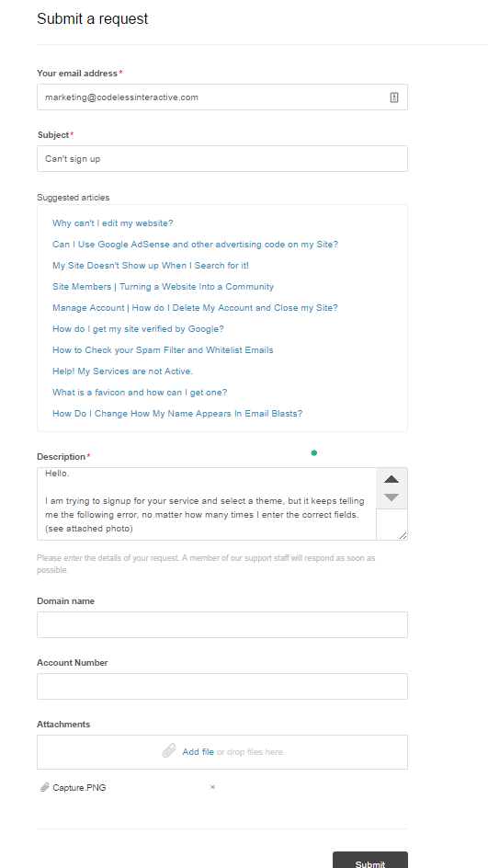488x868 pixels.
Task: Click the Add file link
Action: point(199,752)
